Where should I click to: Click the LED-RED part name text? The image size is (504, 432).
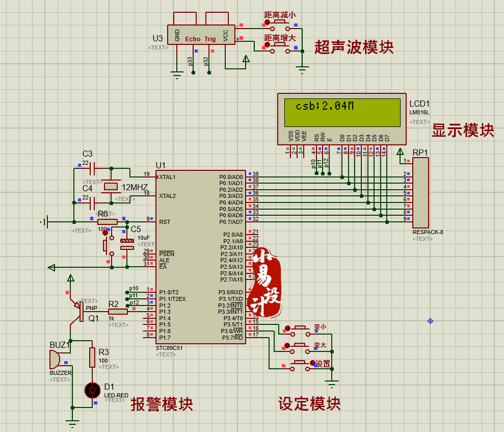116,395
